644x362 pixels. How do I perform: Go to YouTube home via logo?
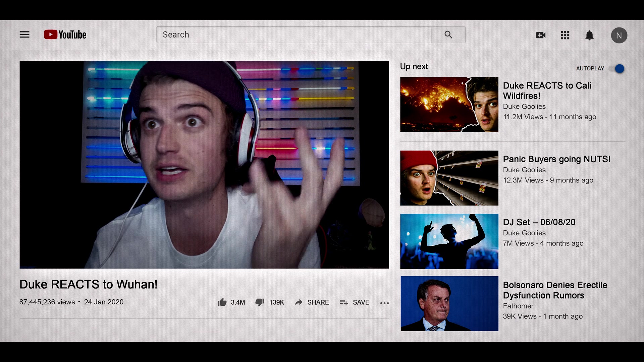65,35
